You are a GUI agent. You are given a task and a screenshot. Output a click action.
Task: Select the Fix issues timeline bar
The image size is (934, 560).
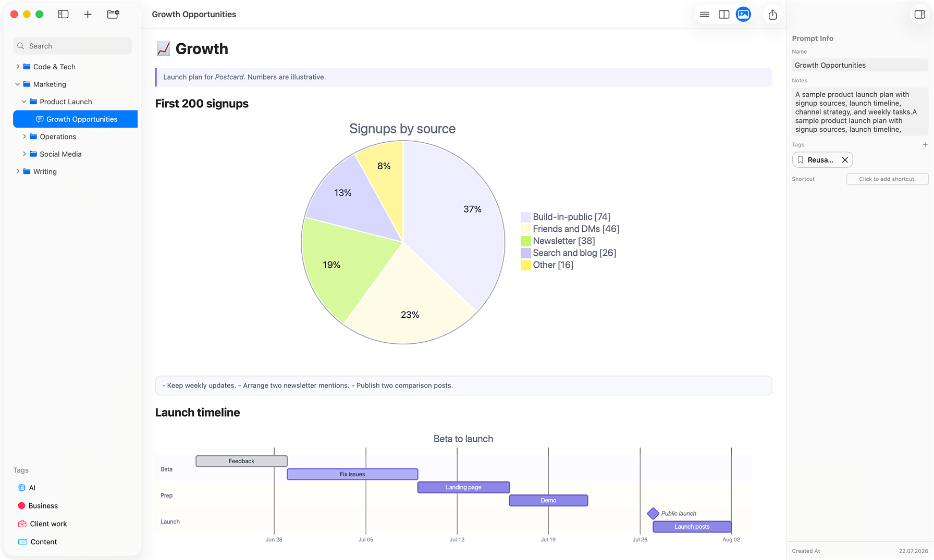coord(352,474)
